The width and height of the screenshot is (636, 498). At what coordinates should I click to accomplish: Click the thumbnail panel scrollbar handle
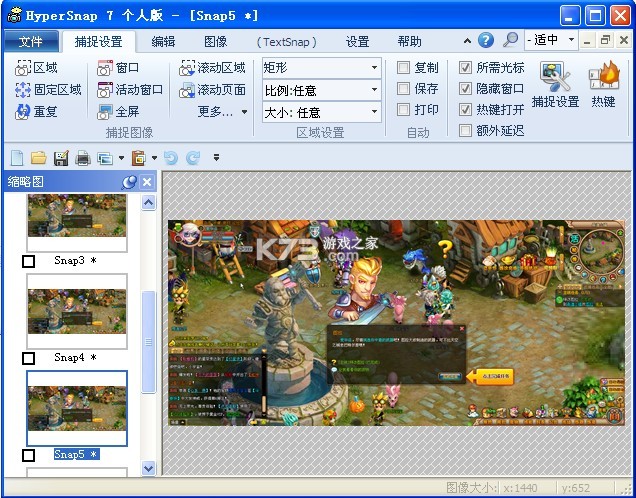(148, 342)
